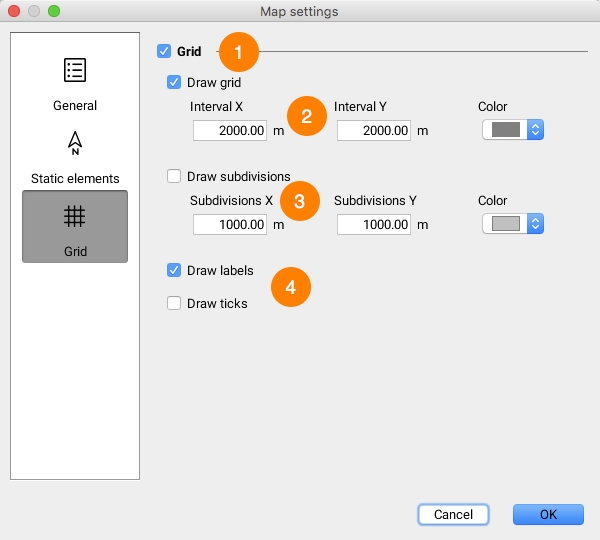This screenshot has height=540, width=600.
Task: Uncheck the main Grid checkbox
Action: 164,51
